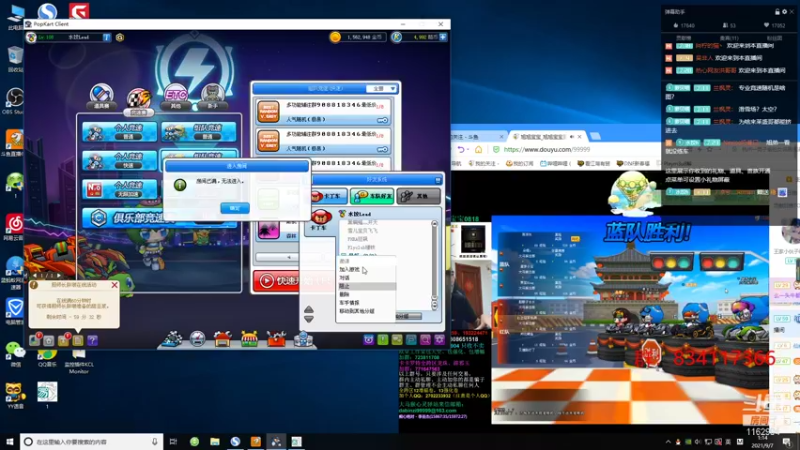Click the up arrow in the friends panel
The width and height of the screenshot is (800, 450).
click(309, 309)
